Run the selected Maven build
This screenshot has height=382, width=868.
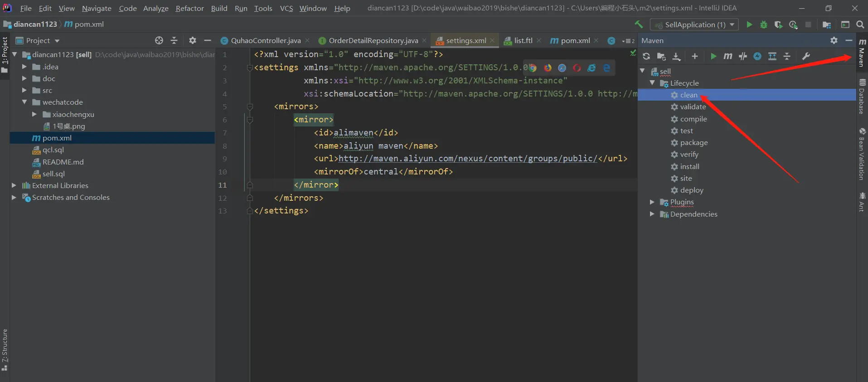(713, 56)
